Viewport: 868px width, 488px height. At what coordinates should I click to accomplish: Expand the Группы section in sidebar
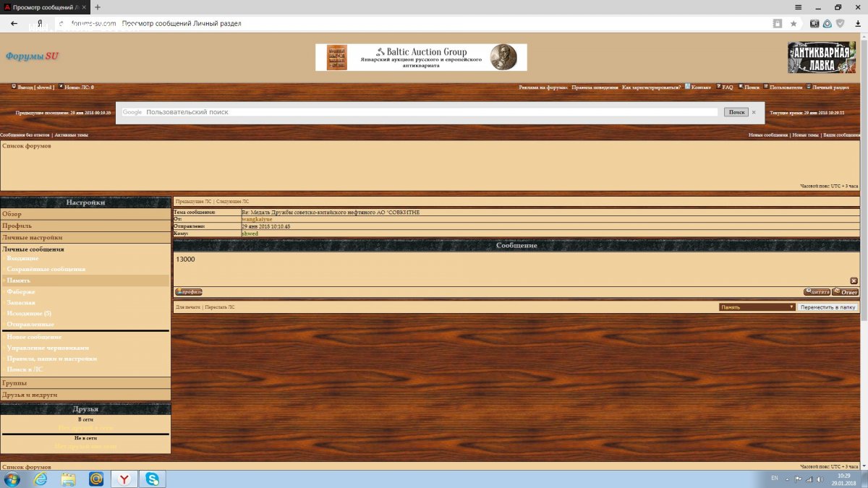pyautogui.click(x=14, y=383)
